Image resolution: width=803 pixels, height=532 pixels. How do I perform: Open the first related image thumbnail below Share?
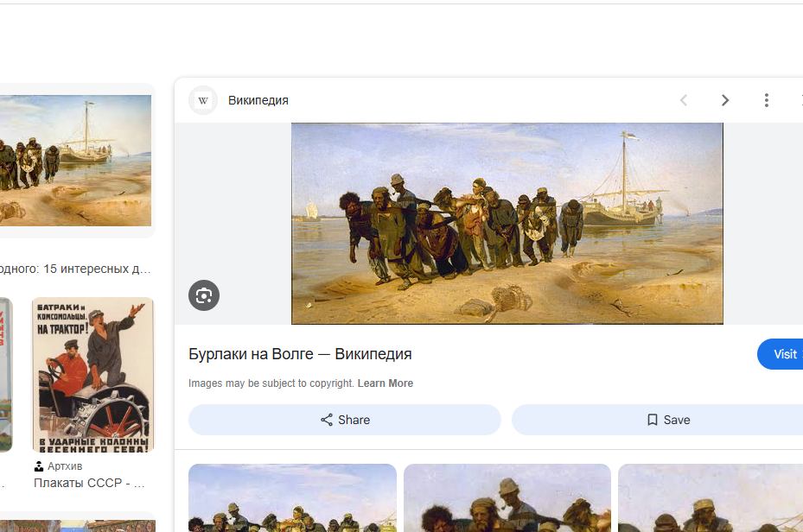pos(292,498)
